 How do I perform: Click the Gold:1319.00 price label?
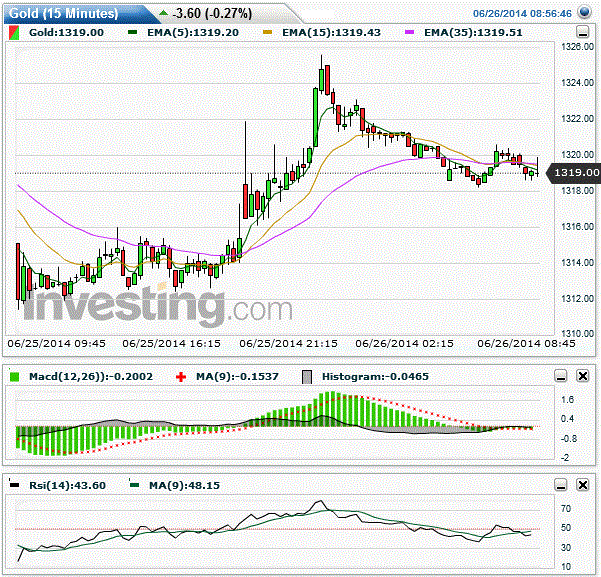click(66, 33)
